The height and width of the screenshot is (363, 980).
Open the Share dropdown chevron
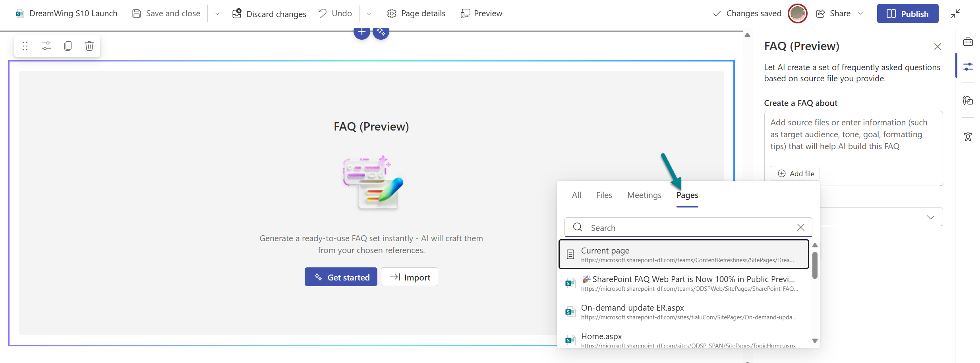[x=860, y=13]
